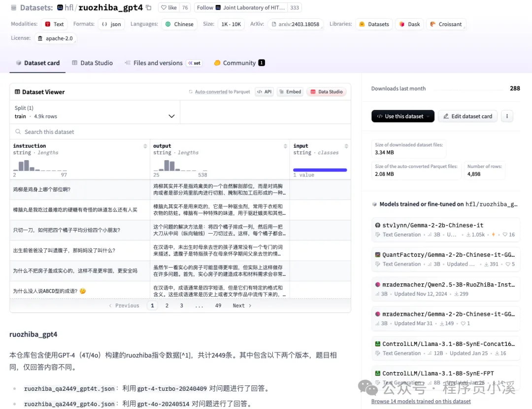The height and width of the screenshot is (409, 532).
Task: Go to the Next page
Action: [242, 306]
